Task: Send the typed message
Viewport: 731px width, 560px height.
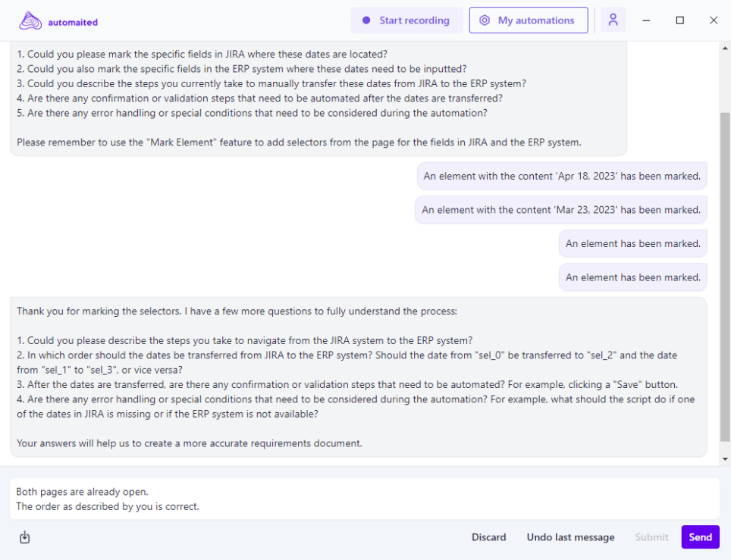Action: click(x=700, y=537)
